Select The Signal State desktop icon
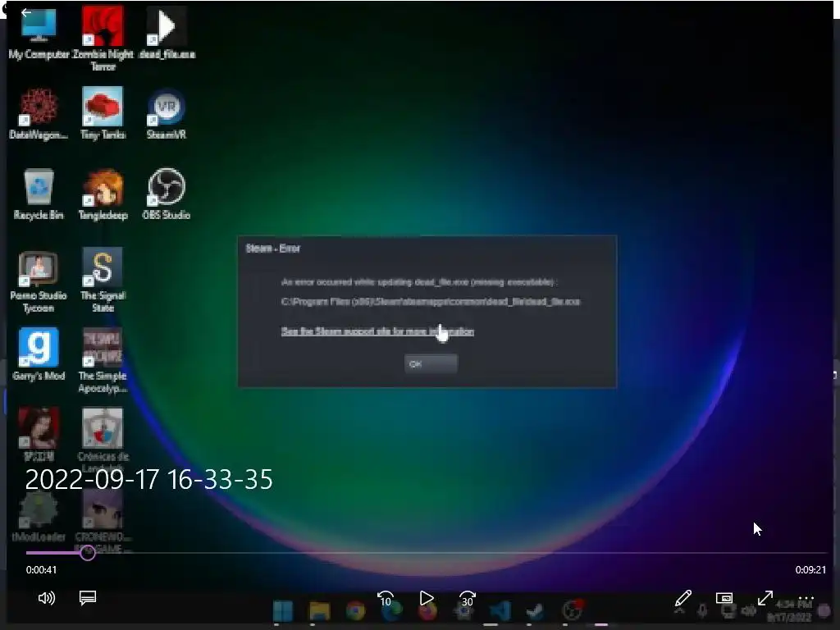The width and height of the screenshot is (840, 630). click(103, 281)
